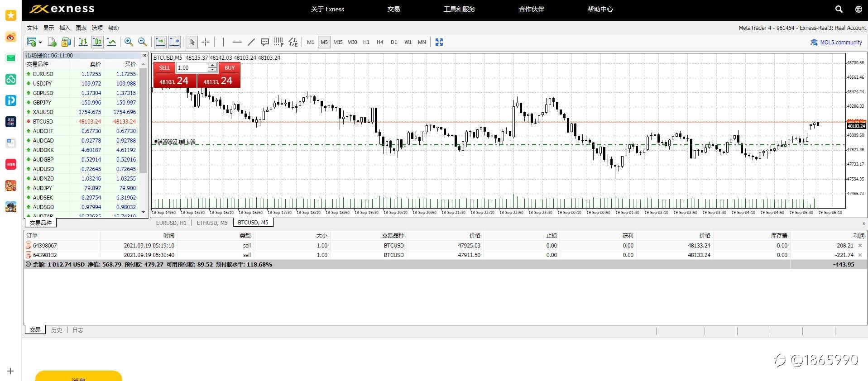Select BTCUSD in market watch
868x381 pixels.
pyautogui.click(x=82, y=121)
